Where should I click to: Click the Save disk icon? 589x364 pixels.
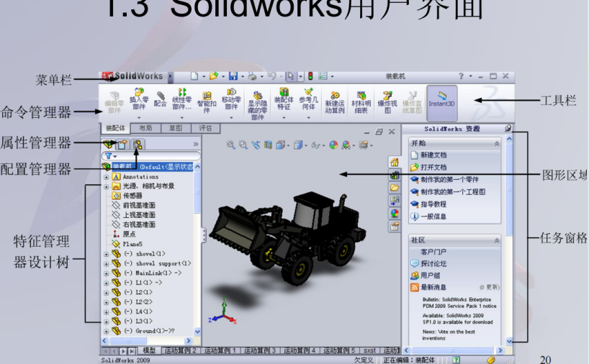[233, 76]
